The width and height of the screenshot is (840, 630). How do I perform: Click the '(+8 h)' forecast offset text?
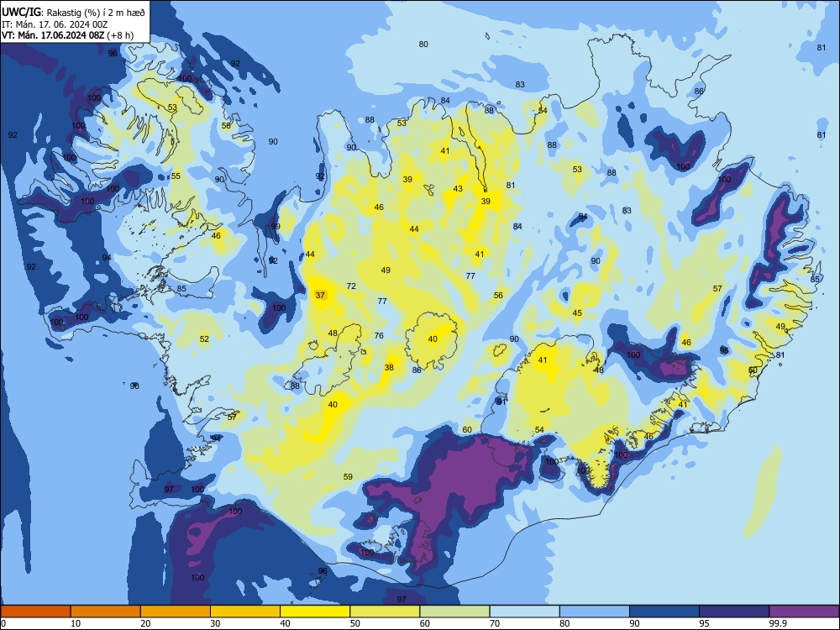tap(120, 35)
